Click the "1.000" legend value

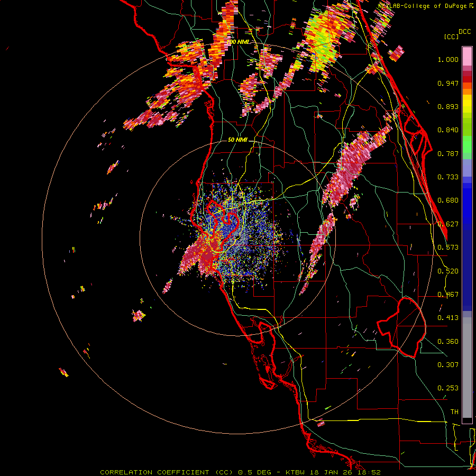448,59
